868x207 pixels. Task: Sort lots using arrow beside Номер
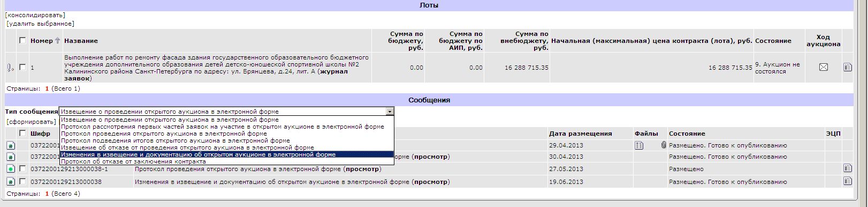57,40
